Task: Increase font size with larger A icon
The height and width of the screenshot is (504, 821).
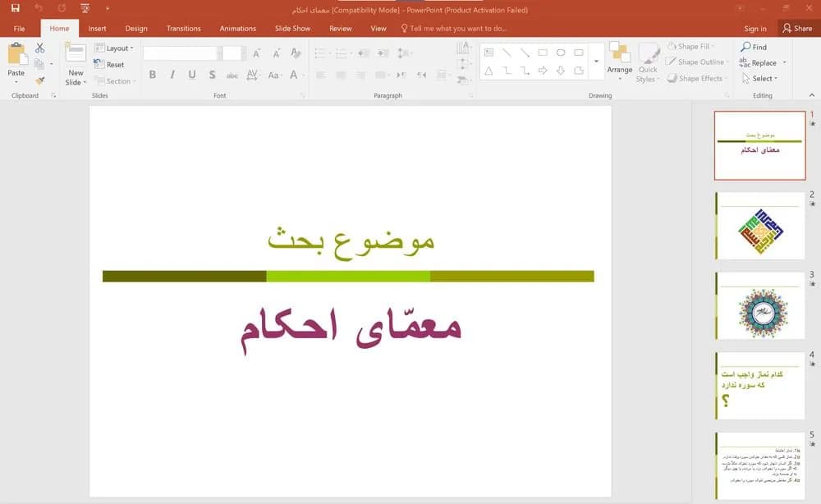Action: 256,53
